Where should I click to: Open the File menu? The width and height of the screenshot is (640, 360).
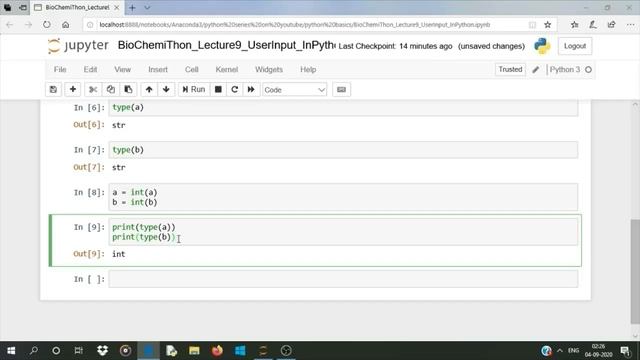pos(60,69)
